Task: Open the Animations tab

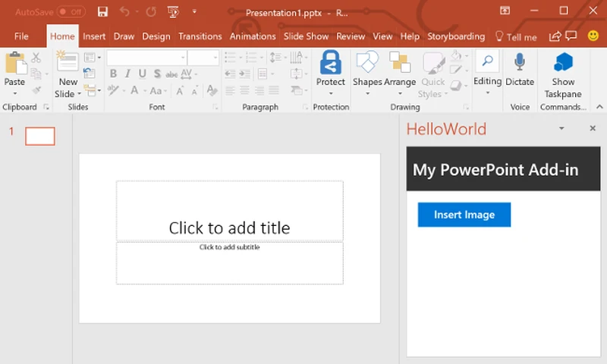Action: tap(253, 36)
